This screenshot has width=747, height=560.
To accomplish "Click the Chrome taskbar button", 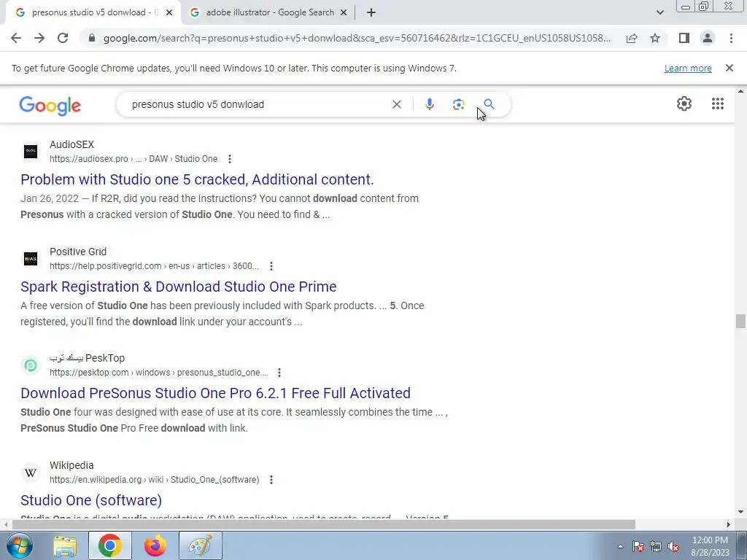I will [x=110, y=545].
